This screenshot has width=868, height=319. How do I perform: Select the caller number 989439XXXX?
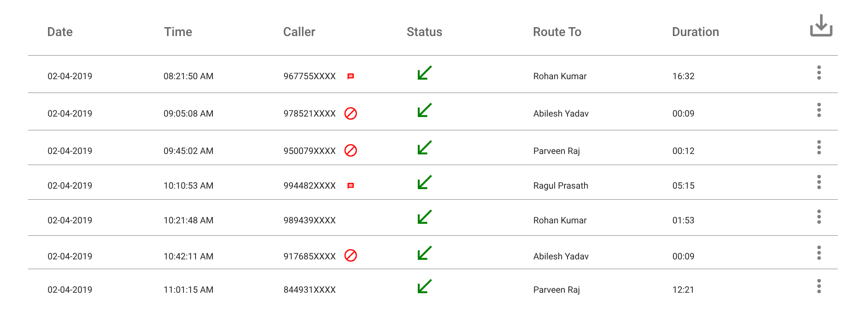point(310,220)
